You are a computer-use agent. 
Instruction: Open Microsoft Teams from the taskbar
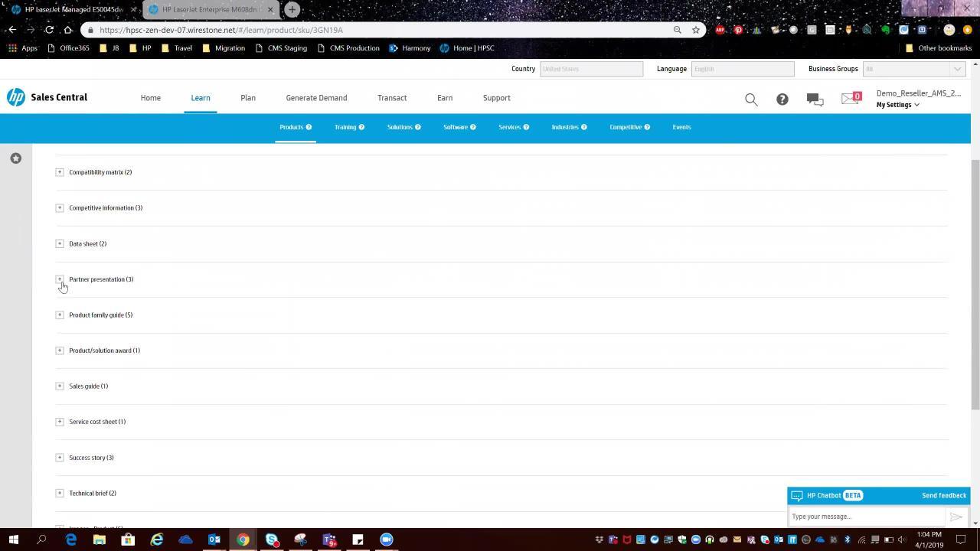[x=329, y=540]
